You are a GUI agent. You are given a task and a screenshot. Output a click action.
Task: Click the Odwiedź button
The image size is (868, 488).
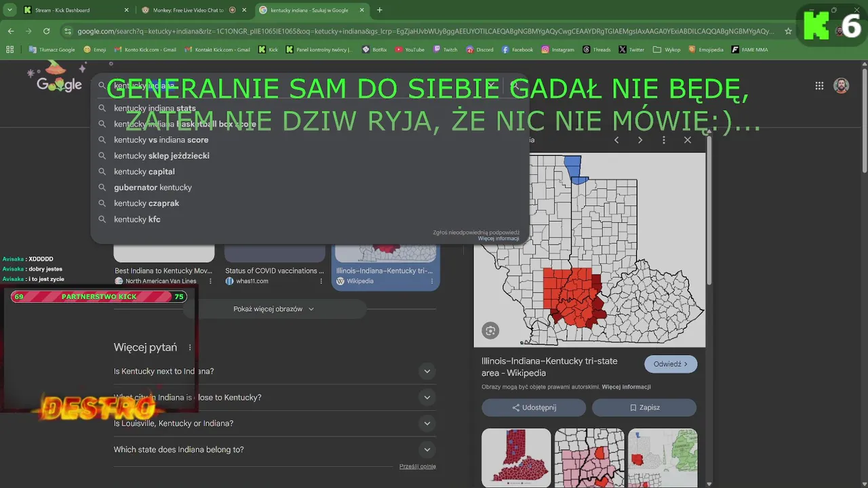(x=671, y=364)
